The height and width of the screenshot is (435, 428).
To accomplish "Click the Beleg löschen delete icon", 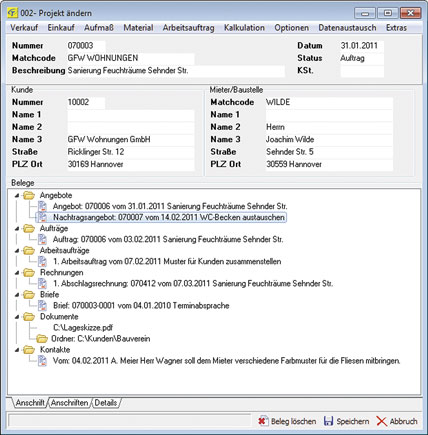I will 263,421.
